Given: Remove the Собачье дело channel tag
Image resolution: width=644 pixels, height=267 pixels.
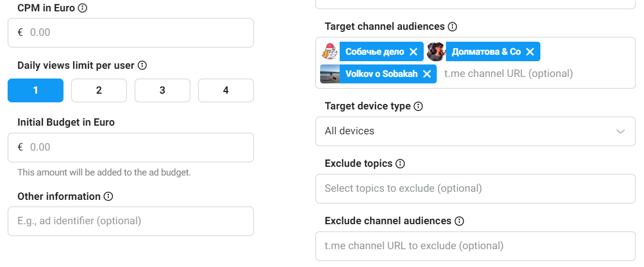Looking at the screenshot, I should (413, 52).
